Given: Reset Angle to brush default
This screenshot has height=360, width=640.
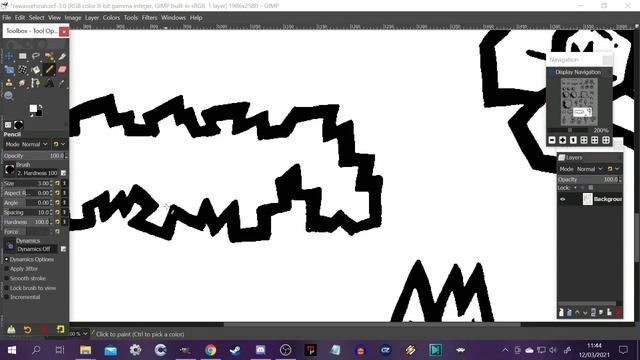Looking at the screenshot, I should [x=58, y=202].
